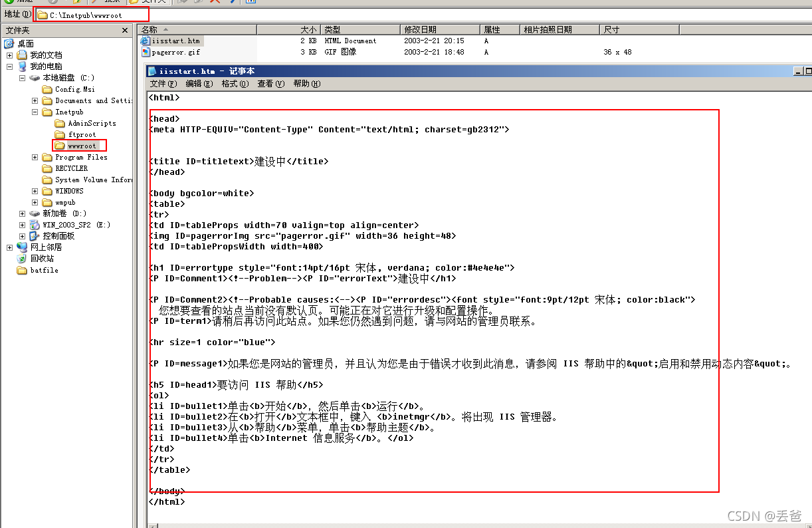Click the folder icon in the address bar
Screen dimensions: 812x528
point(43,15)
